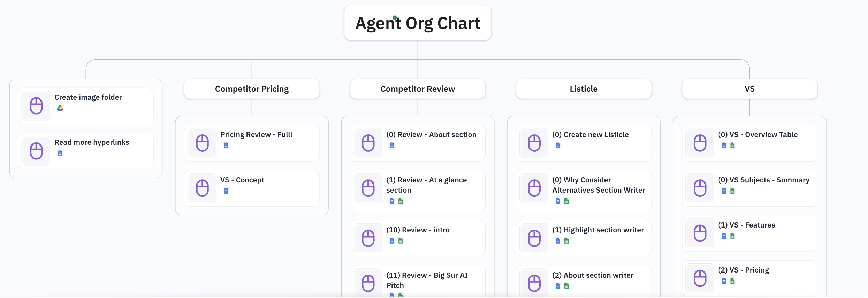Open the (0) Review - About section title

point(431,135)
